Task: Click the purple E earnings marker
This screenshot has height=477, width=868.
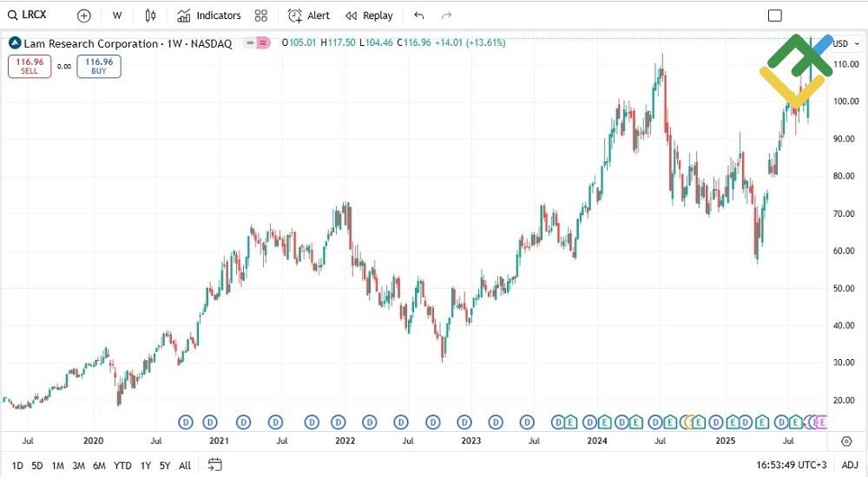Action: tap(821, 422)
